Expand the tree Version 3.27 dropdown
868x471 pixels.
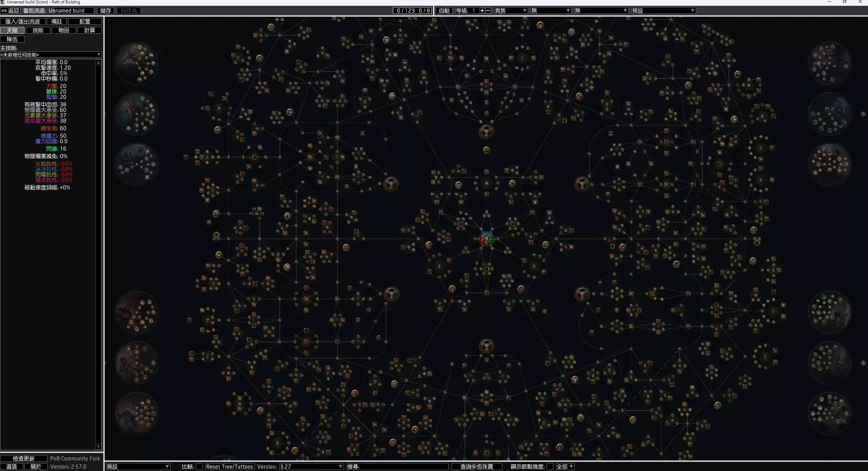point(311,467)
